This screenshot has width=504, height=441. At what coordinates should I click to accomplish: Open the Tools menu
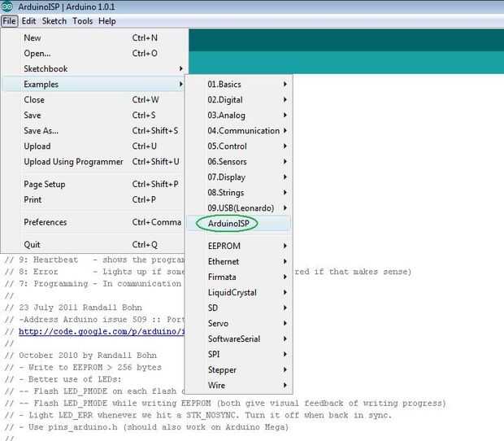82,21
